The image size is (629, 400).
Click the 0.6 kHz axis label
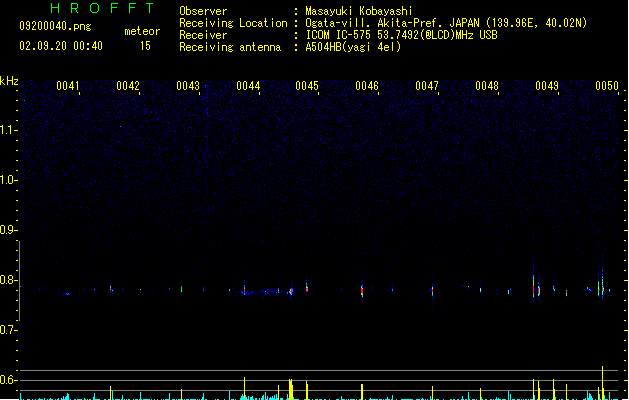point(8,380)
